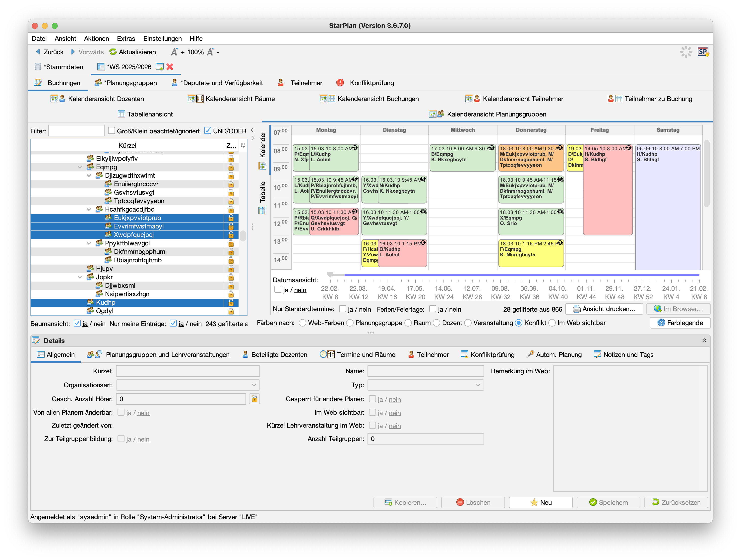Collapse the Eqmpg tree node
The height and width of the screenshot is (560, 741).
click(x=80, y=167)
